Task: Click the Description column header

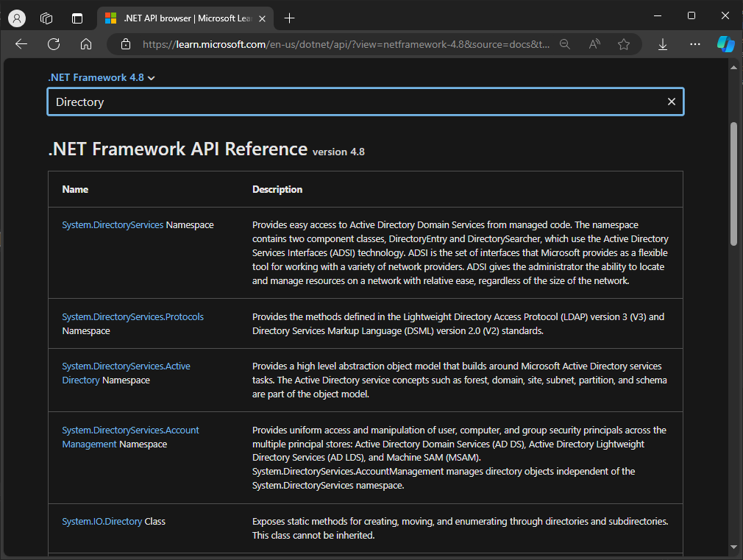Action: coord(277,189)
